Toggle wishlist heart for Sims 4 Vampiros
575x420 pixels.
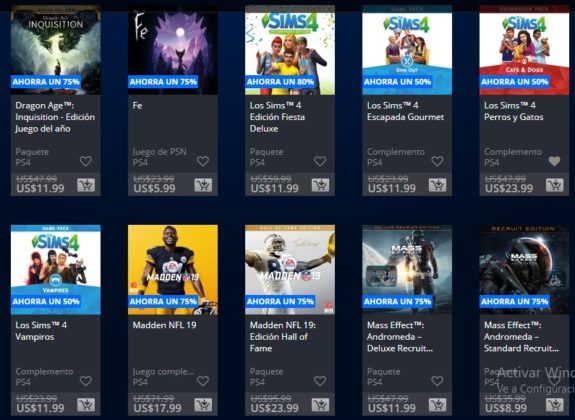click(86, 381)
